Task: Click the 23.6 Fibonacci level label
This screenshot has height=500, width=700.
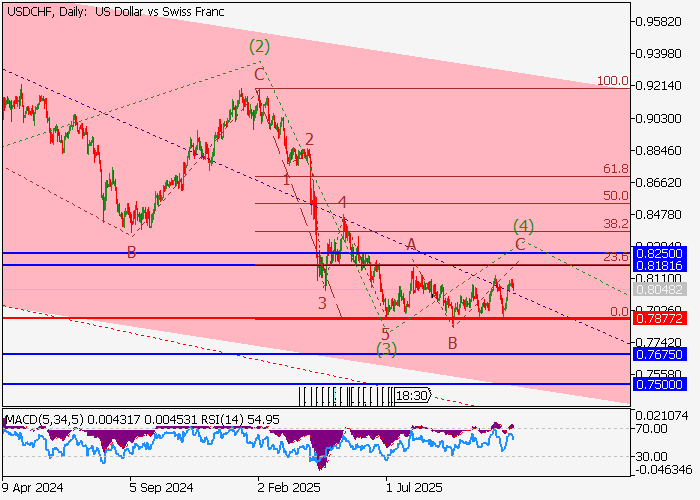Action: [615, 258]
